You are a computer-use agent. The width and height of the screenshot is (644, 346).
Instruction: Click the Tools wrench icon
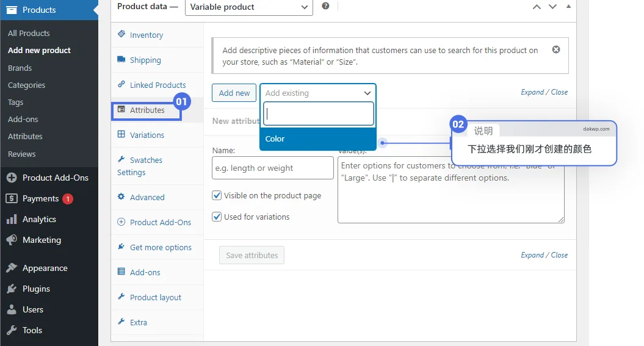coord(12,330)
